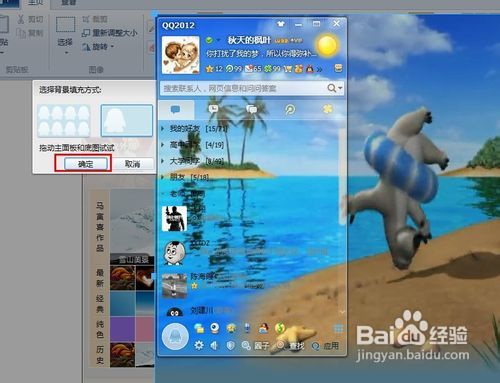The width and height of the screenshot is (500, 383).
Task: Open the 圈子 circles button
Action: pos(255,346)
